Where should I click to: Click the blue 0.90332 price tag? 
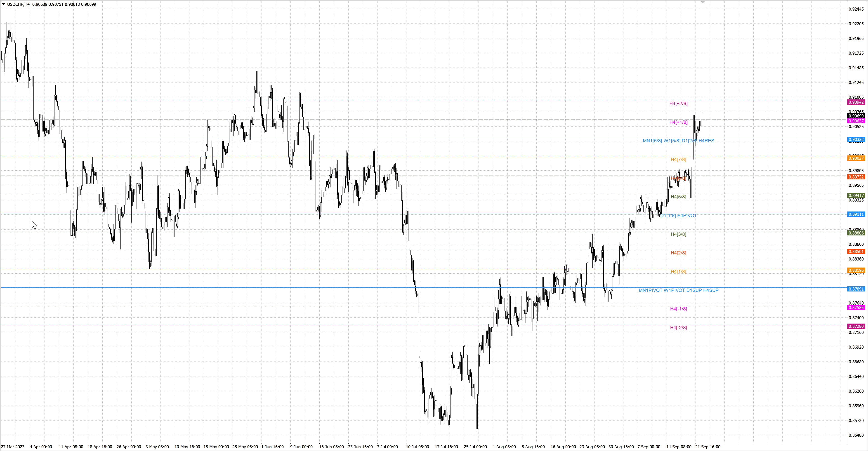pos(856,140)
